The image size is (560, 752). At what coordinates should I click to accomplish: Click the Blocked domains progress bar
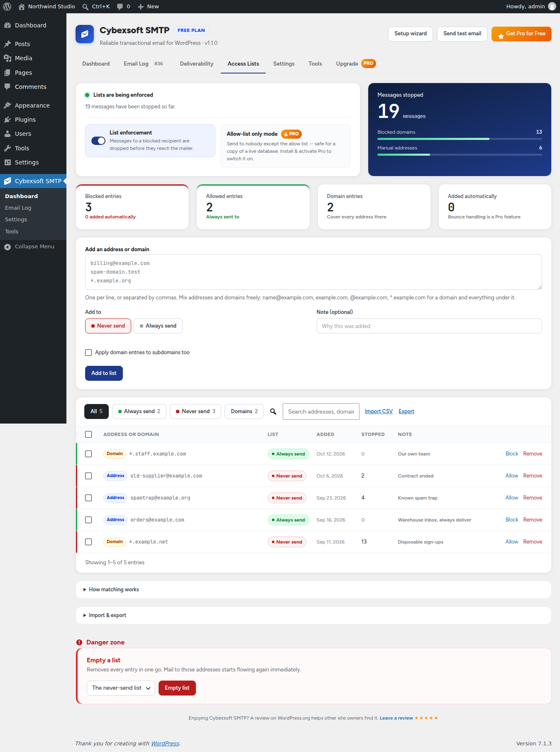click(x=460, y=139)
